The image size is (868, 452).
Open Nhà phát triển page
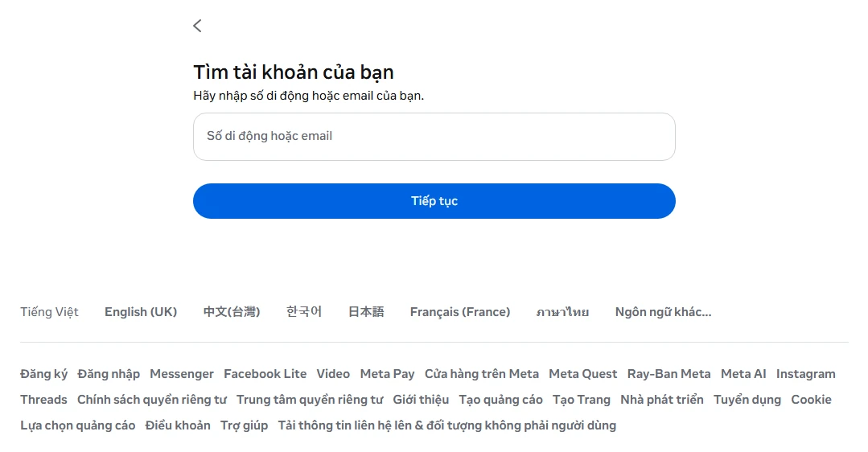pyautogui.click(x=662, y=400)
